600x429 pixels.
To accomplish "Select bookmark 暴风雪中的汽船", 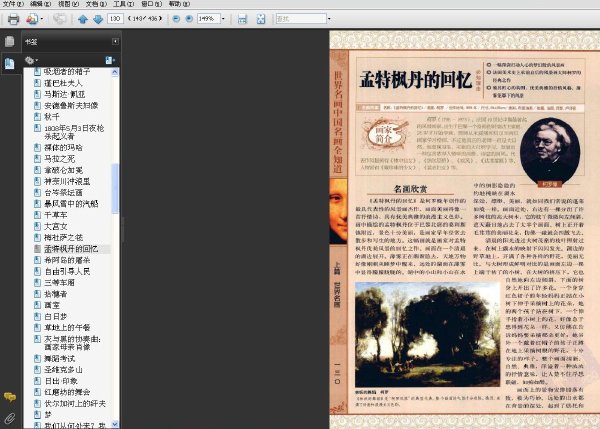I will (71, 204).
